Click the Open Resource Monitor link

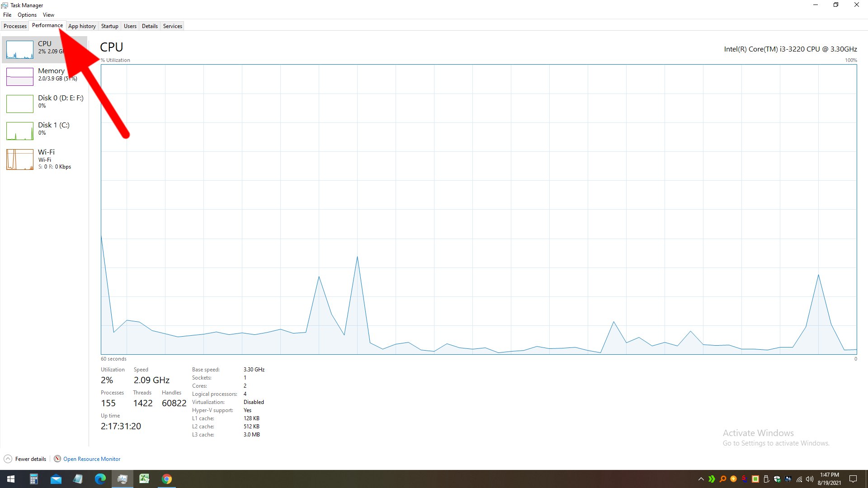click(x=92, y=459)
